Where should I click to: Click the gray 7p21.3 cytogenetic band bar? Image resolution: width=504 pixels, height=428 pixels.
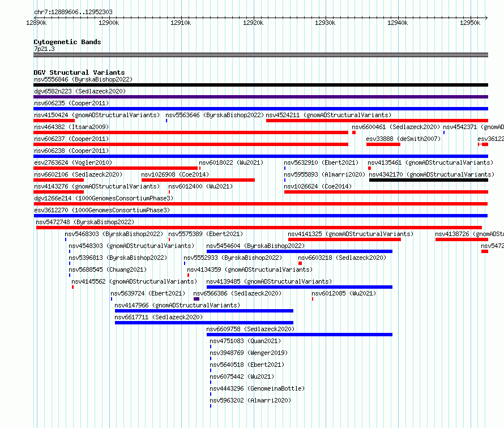coord(260,55)
